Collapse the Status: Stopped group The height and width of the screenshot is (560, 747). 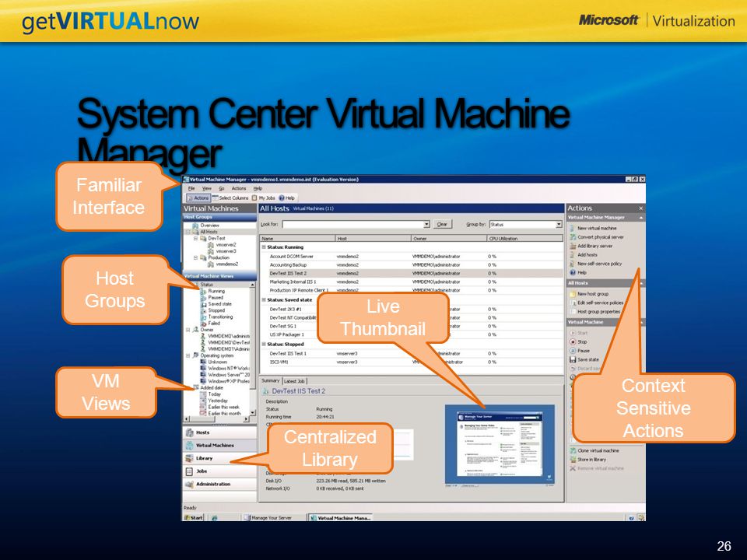[264, 344]
